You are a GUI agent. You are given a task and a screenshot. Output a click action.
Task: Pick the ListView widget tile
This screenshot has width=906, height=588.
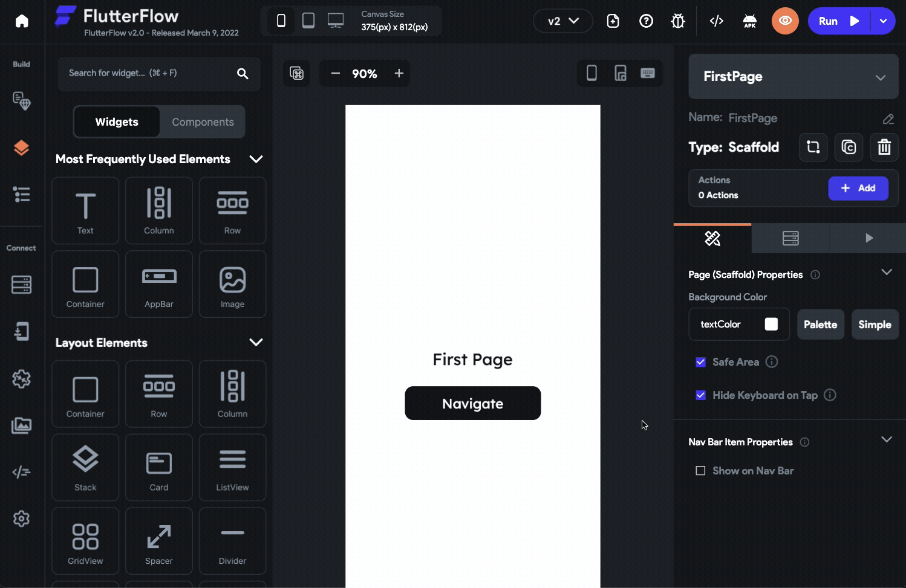(x=232, y=467)
